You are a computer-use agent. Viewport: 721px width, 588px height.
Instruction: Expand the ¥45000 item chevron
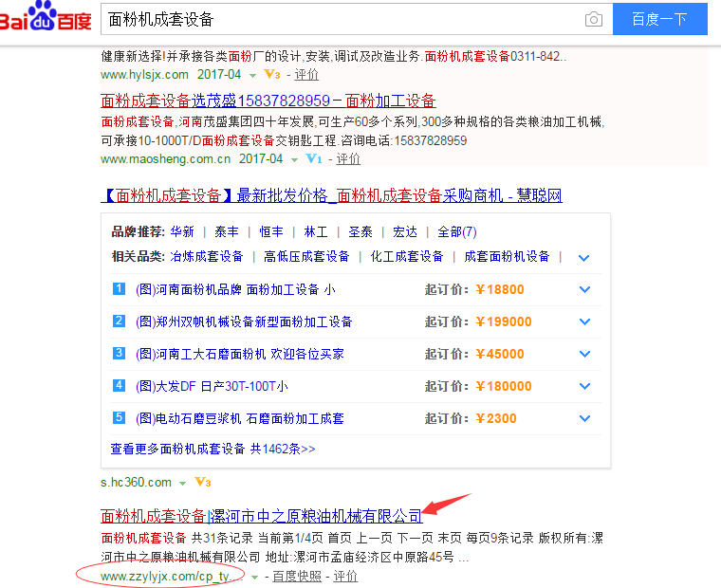pyautogui.click(x=585, y=354)
